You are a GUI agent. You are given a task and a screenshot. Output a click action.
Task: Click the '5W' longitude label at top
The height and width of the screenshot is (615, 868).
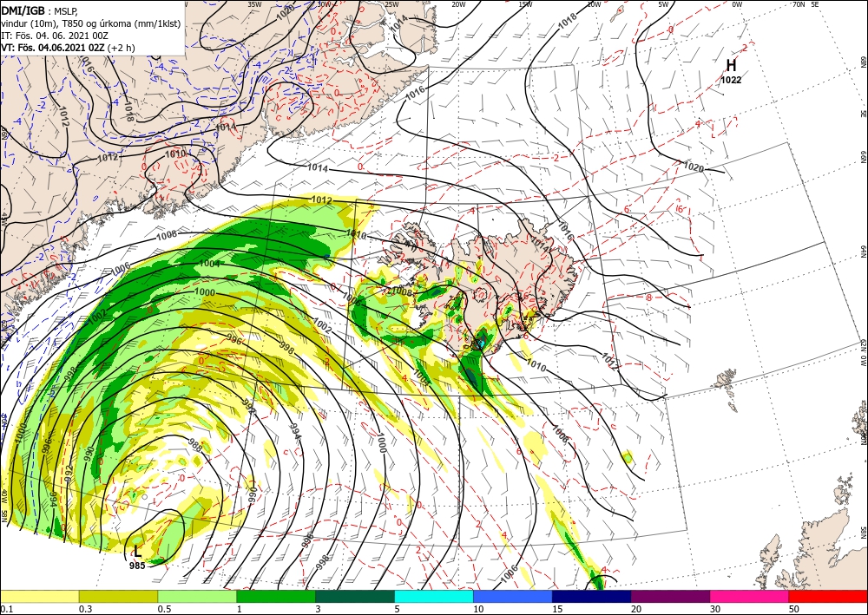click(663, 4)
